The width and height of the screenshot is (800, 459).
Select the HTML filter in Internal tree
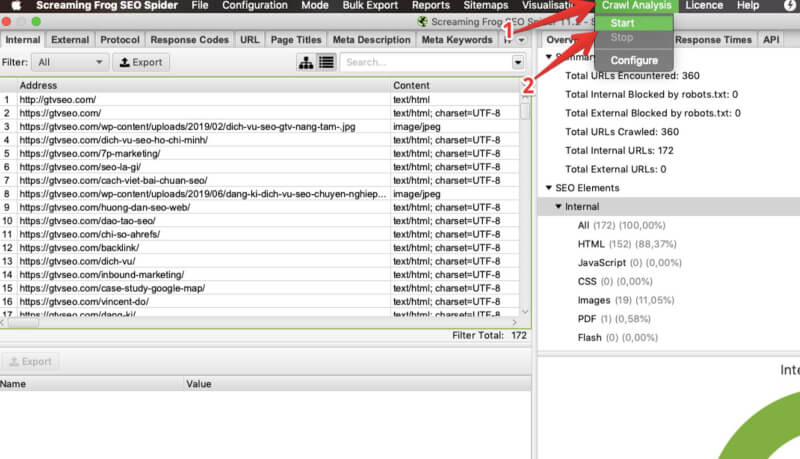click(x=627, y=244)
